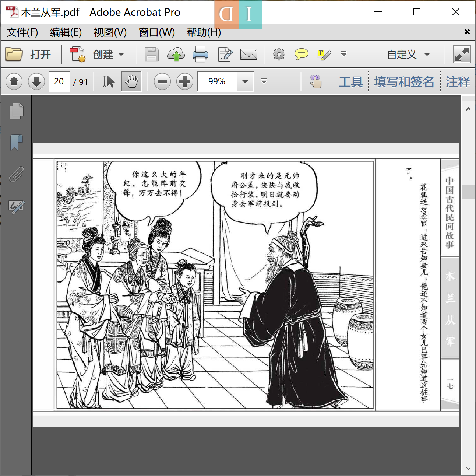Toggle full screen read mode icon

pos(462,55)
